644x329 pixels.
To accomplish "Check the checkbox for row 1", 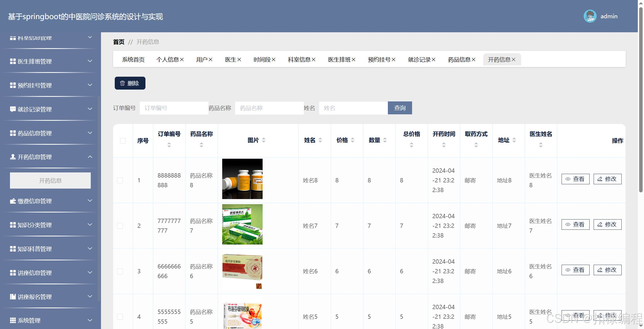I will point(120,180).
